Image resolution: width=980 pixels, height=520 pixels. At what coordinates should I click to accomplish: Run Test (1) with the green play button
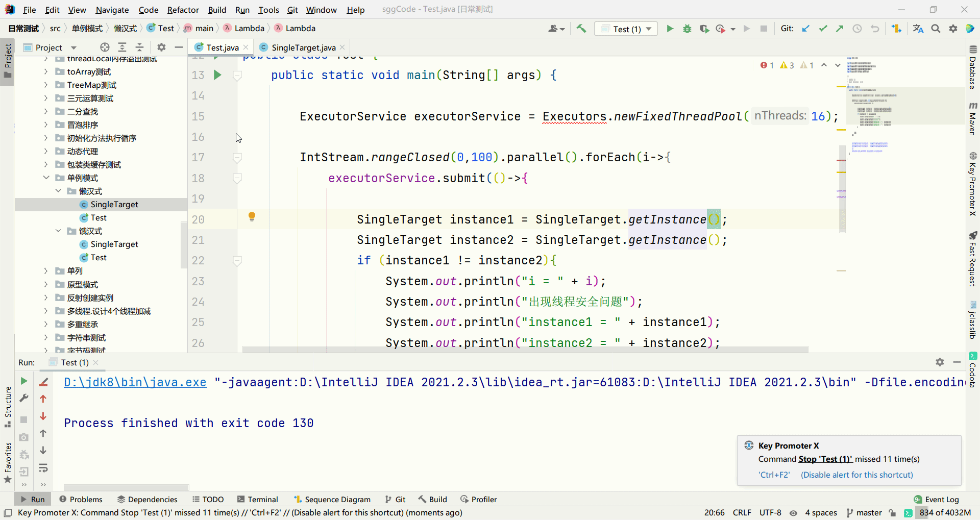pyautogui.click(x=670, y=29)
